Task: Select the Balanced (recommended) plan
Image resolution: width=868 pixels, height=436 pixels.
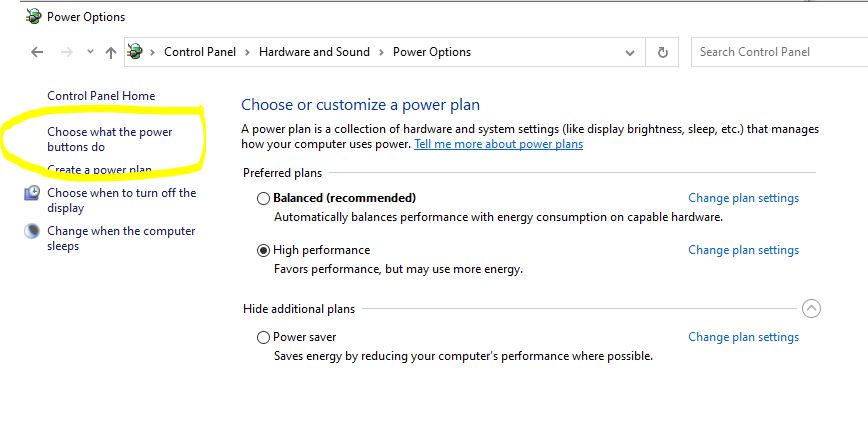Action: (x=264, y=198)
